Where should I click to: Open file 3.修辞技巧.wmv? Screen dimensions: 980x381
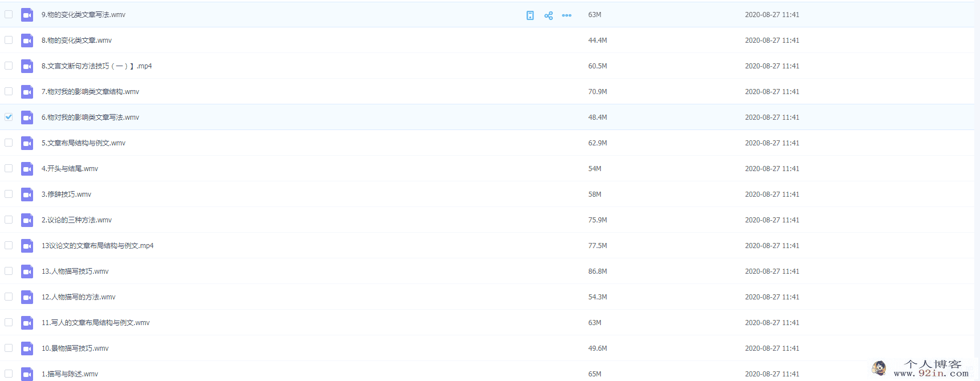coord(66,194)
